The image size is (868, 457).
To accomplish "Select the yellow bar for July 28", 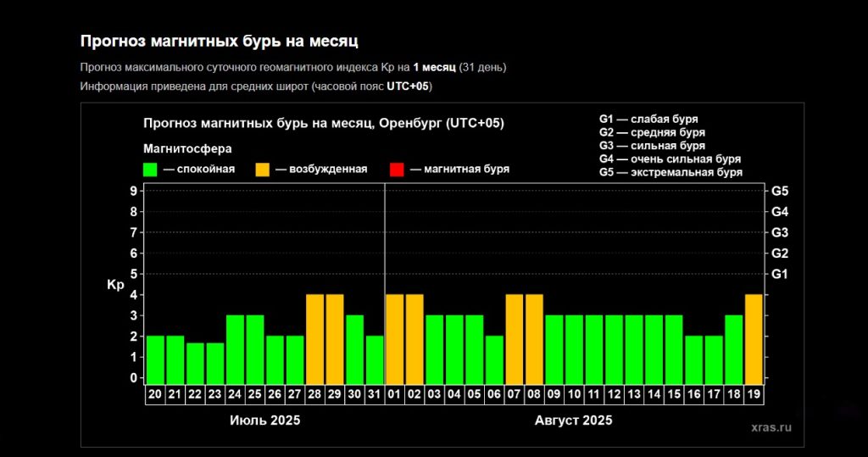I will click(315, 338).
